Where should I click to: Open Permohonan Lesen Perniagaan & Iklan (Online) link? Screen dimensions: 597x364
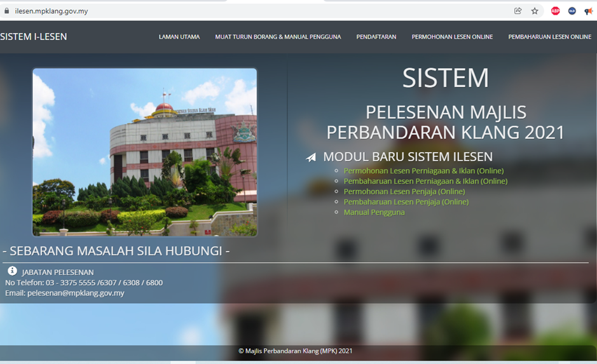(424, 171)
